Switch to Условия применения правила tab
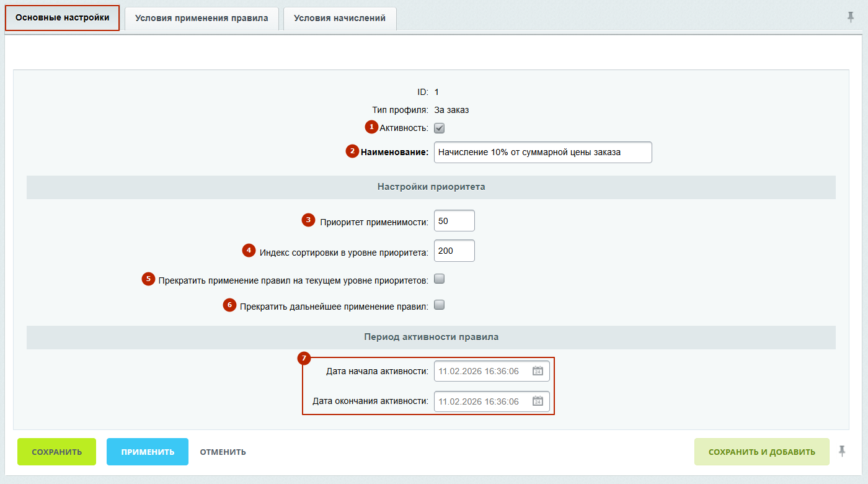The width and height of the screenshot is (868, 484). [201, 19]
